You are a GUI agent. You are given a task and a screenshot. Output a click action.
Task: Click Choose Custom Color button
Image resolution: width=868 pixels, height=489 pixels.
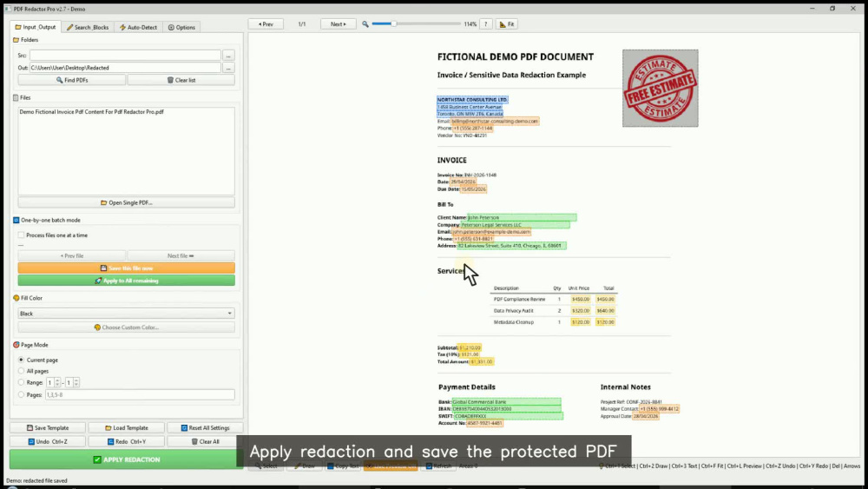coord(126,327)
